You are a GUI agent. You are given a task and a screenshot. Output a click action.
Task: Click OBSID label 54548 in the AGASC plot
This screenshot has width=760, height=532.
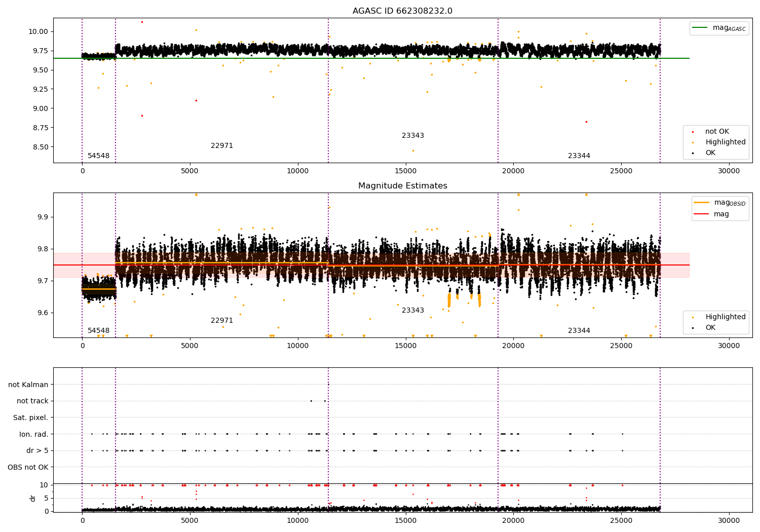point(98,156)
